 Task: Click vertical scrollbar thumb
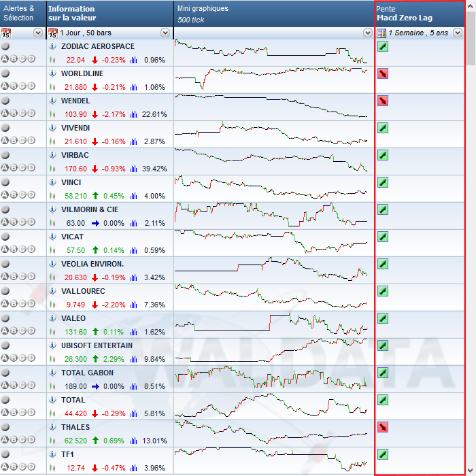click(x=471, y=39)
